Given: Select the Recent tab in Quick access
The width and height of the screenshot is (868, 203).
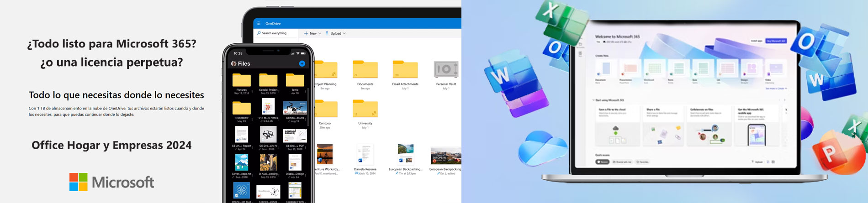Looking at the screenshot, I should [x=603, y=162].
